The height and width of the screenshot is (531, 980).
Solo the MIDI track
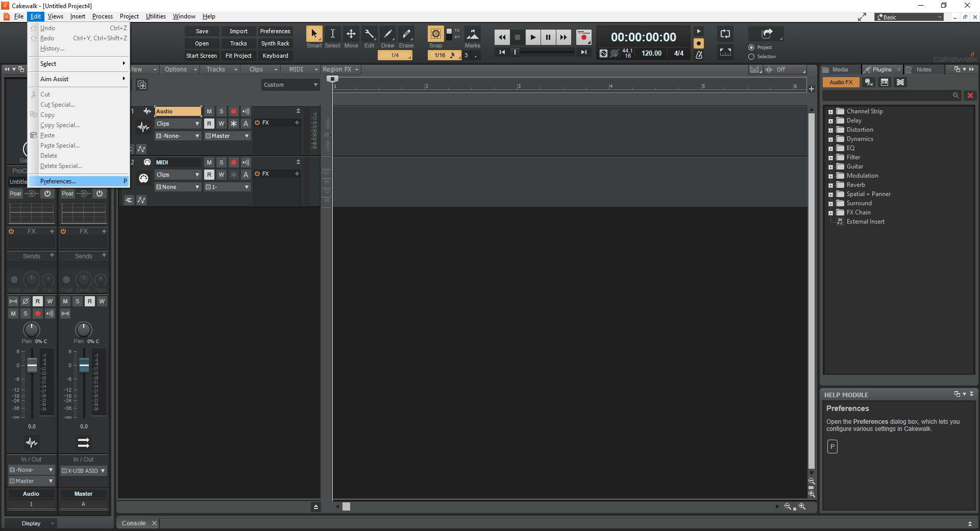point(222,162)
